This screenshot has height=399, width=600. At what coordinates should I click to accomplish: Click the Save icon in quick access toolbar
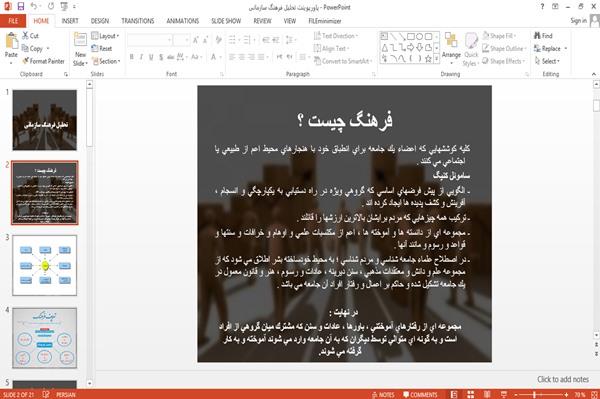coord(21,7)
